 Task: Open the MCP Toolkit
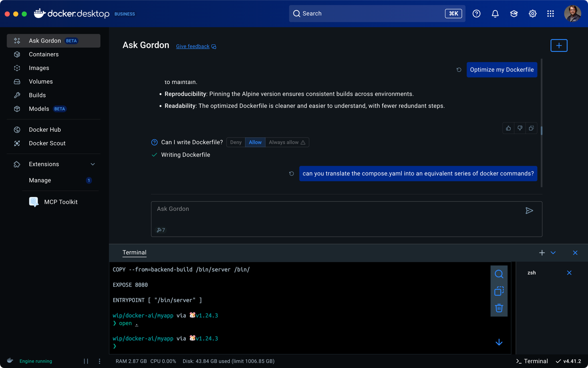click(x=61, y=202)
